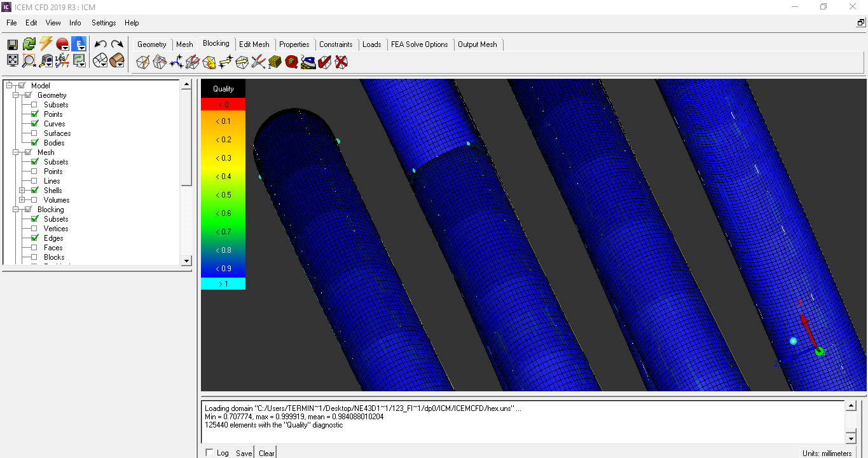
Task: Expand the Shells tree node
Action: coord(22,191)
